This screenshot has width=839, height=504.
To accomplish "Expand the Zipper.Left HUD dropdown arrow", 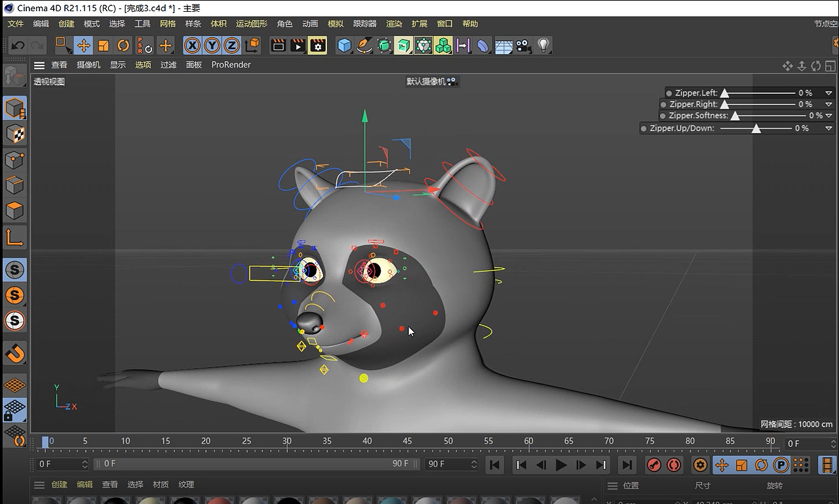I will coord(829,93).
